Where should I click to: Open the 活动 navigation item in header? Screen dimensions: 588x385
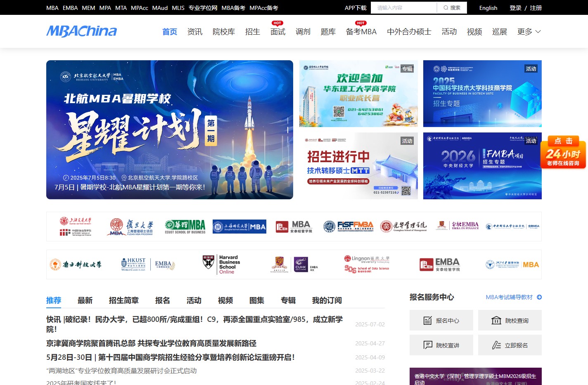pos(449,32)
